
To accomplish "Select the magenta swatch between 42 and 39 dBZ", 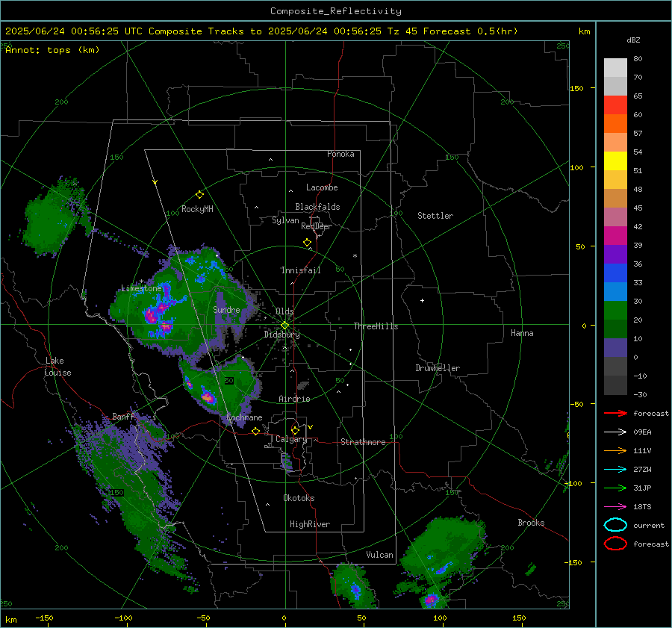I will [615, 236].
